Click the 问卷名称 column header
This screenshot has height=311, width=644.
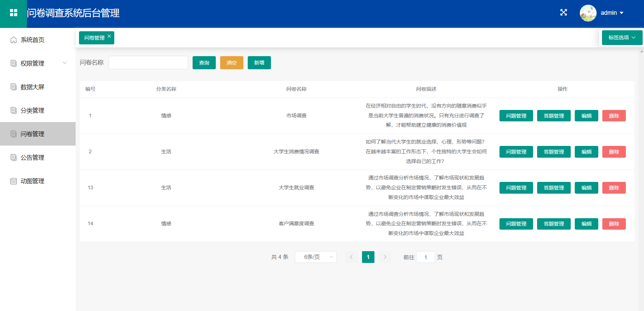296,89
